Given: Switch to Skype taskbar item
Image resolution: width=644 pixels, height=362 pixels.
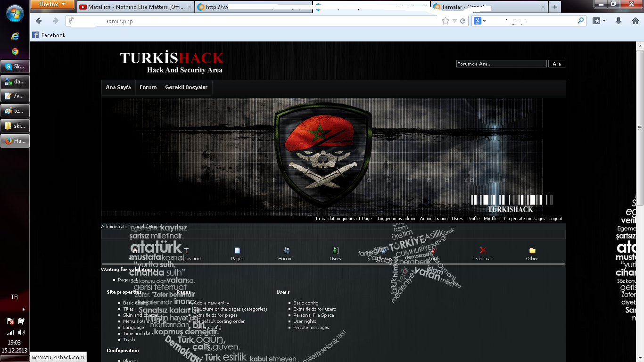Looking at the screenshot, I should 15,66.
